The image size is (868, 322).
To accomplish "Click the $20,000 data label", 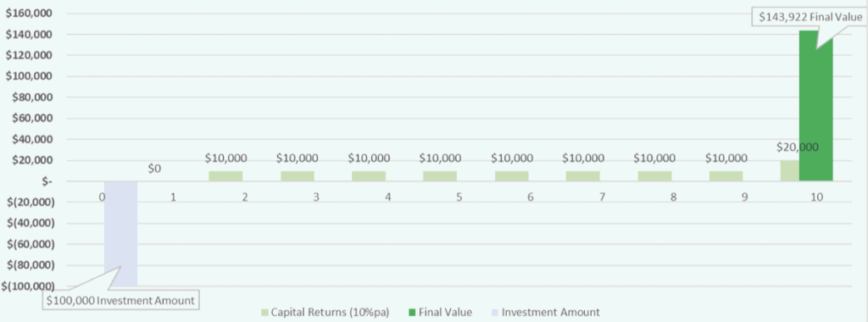I will click(797, 147).
